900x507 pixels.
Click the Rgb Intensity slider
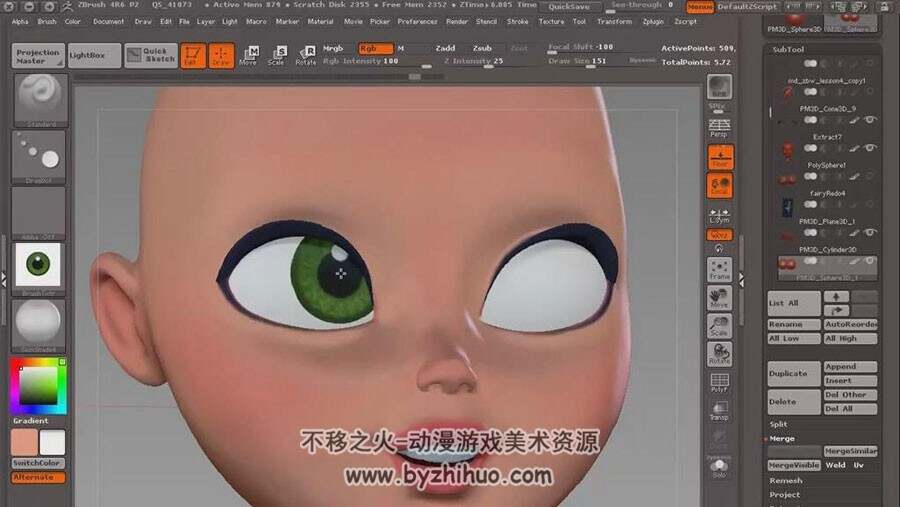tap(378, 61)
